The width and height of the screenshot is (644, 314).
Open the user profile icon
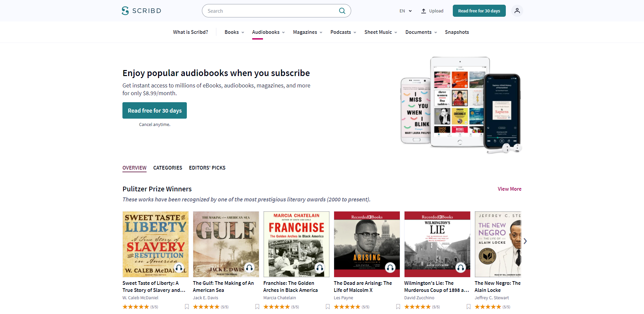[517, 11]
